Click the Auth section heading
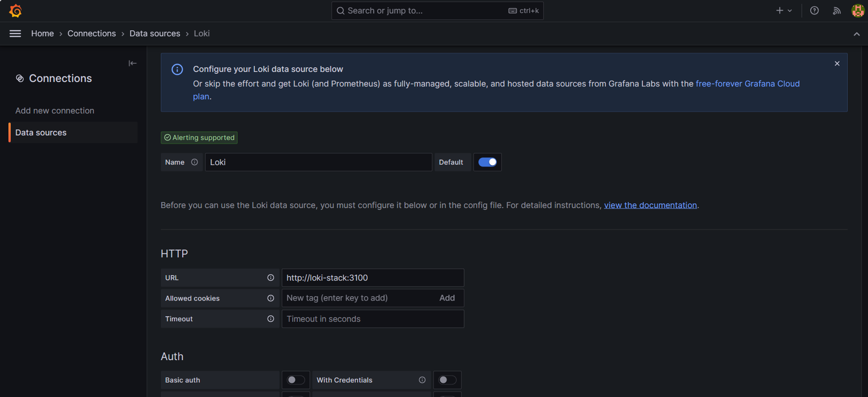 coord(172,357)
